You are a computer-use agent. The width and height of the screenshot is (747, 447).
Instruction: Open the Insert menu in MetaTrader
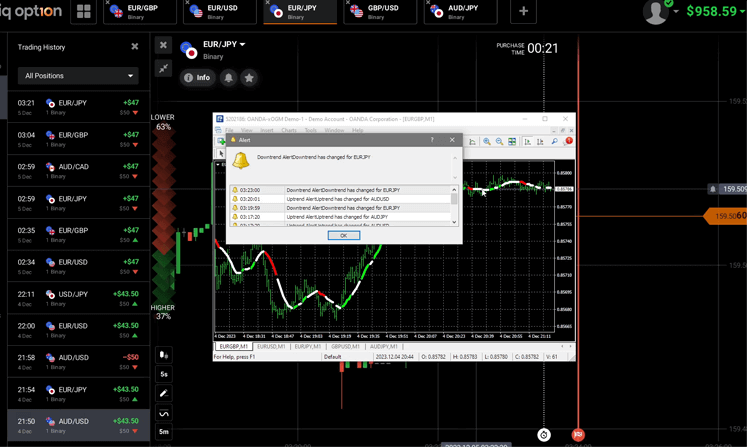pyautogui.click(x=267, y=130)
